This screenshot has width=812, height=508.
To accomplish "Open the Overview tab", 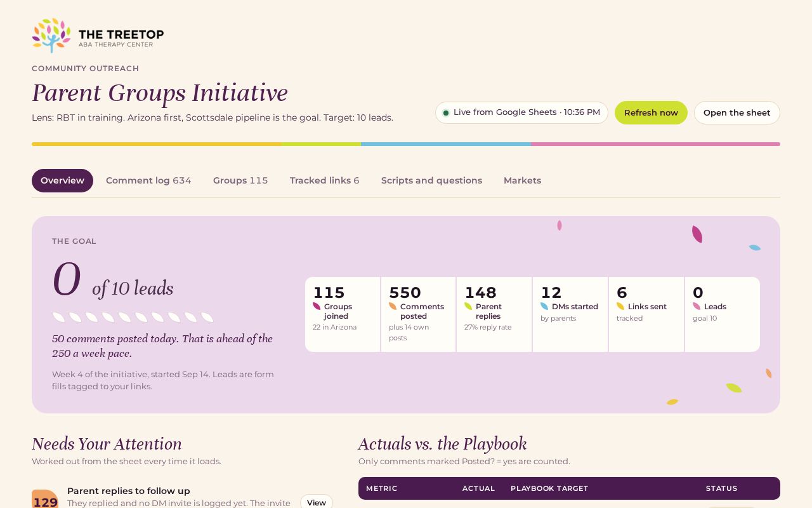I will pos(62,180).
